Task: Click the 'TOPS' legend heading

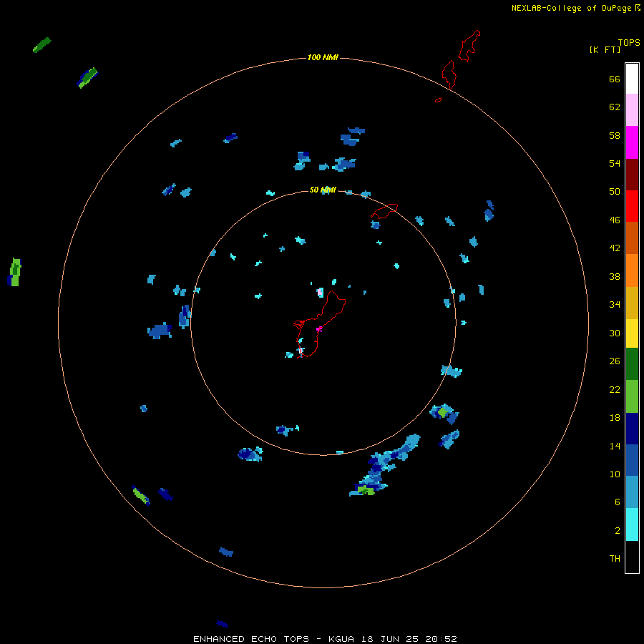Action: point(629,42)
